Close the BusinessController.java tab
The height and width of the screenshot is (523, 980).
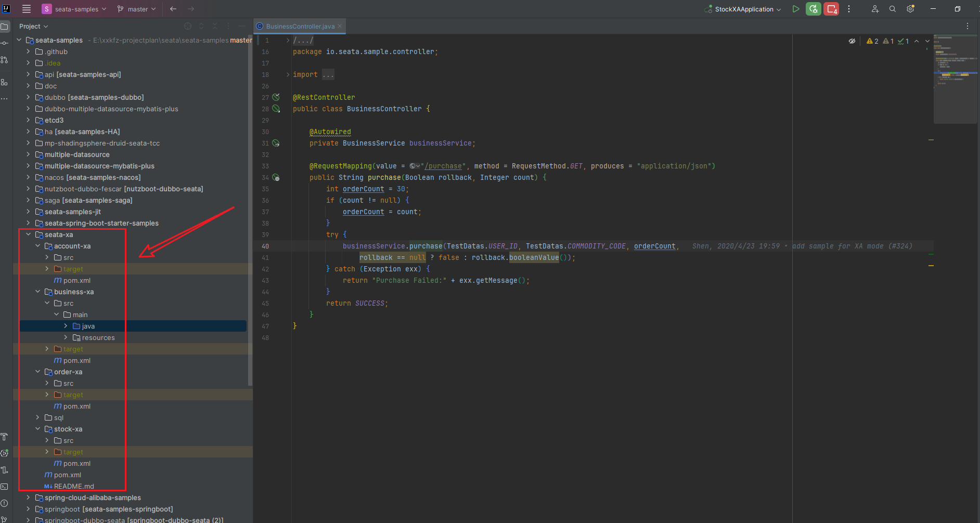coord(340,26)
